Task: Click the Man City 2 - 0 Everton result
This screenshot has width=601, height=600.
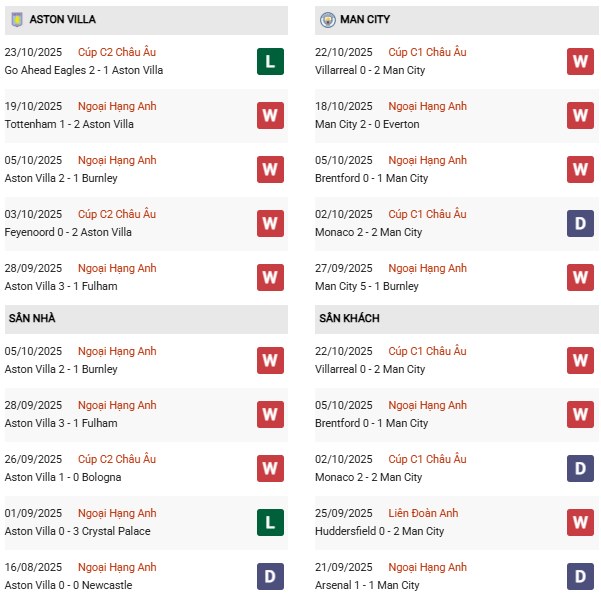Action: click(x=367, y=124)
